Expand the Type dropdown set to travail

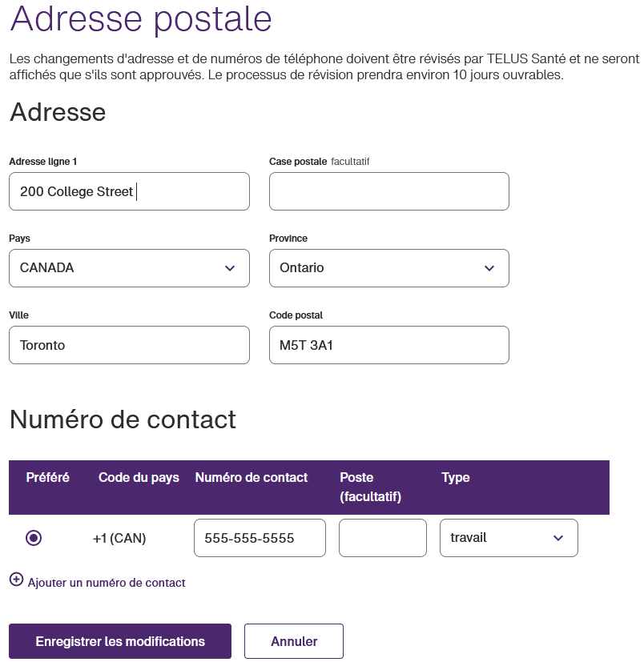(509, 538)
